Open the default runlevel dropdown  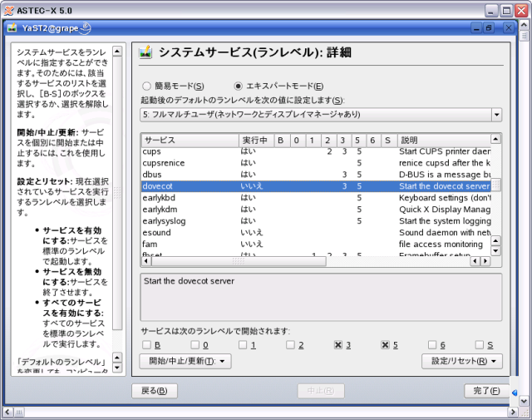pyautogui.click(x=496, y=114)
